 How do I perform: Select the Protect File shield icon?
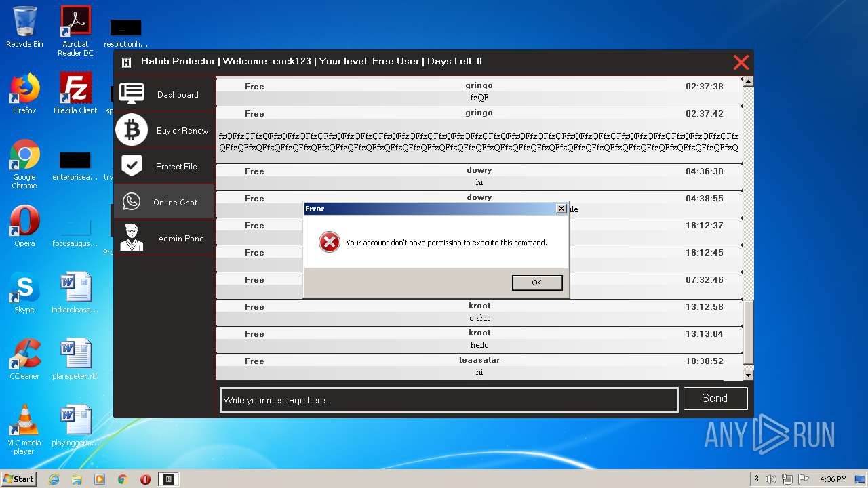click(132, 165)
